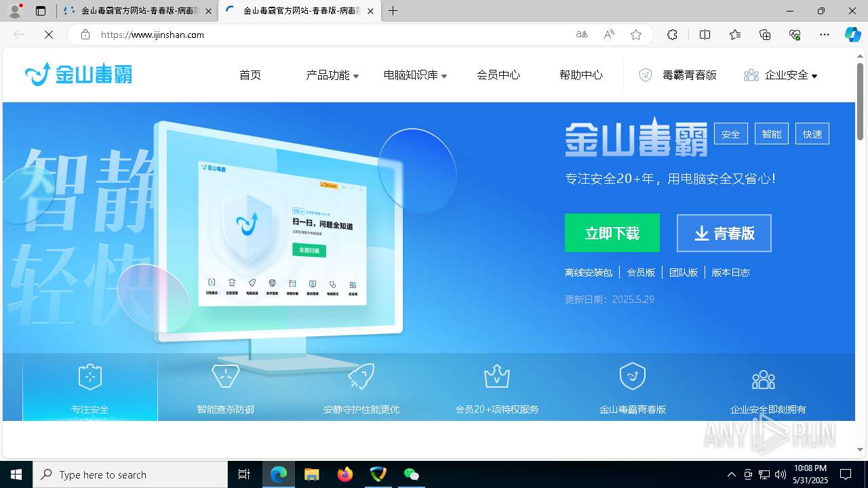The image size is (868, 488).
Task: Click the 青春版 download button
Action: 724,233
